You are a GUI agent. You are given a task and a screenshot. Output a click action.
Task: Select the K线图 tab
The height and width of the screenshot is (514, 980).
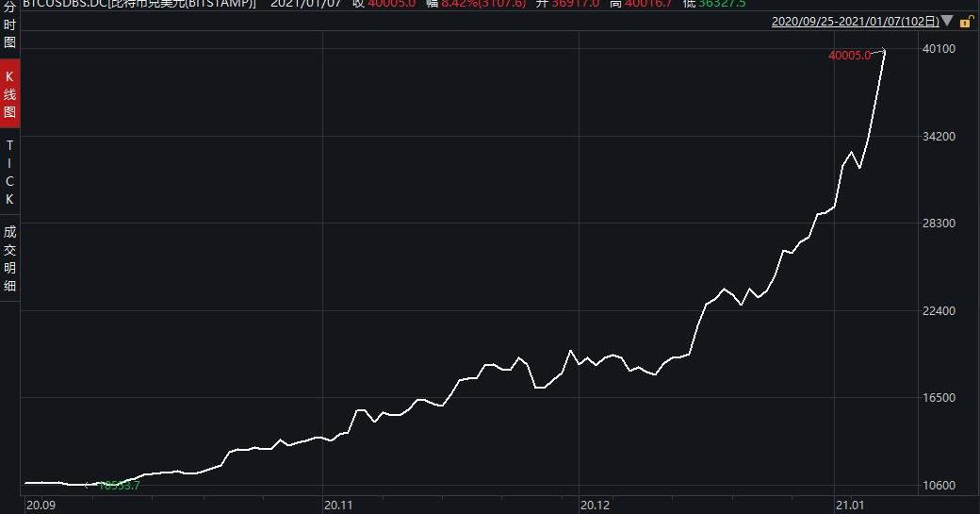pyautogui.click(x=9, y=94)
